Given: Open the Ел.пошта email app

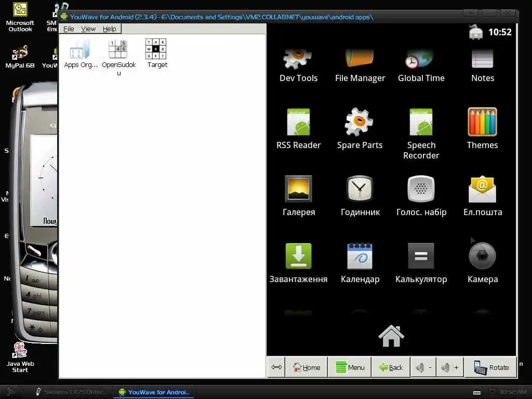Looking at the screenshot, I should pos(483,196).
